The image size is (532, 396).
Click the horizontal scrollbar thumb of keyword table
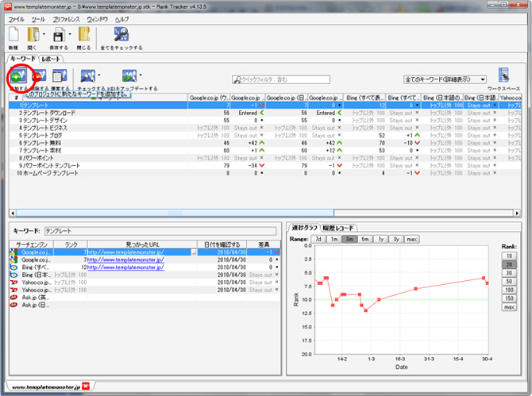tap(175, 213)
